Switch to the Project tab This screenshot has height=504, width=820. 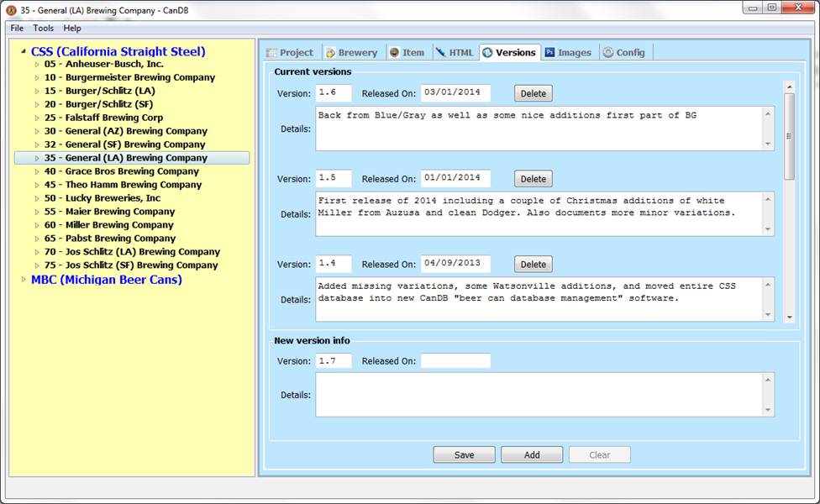pos(290,52)
